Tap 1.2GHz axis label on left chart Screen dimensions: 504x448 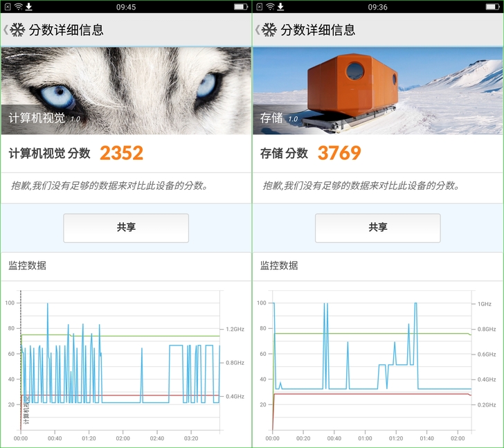point(235,329)
